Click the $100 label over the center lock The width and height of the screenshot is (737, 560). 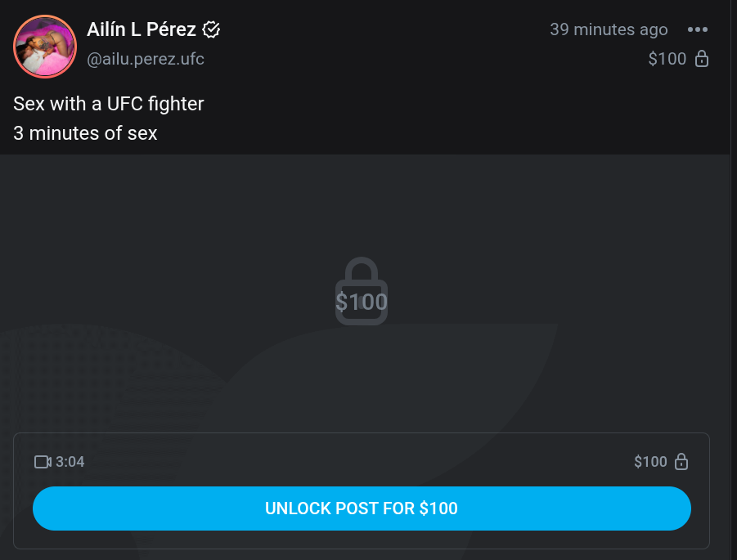pos(362,302)
